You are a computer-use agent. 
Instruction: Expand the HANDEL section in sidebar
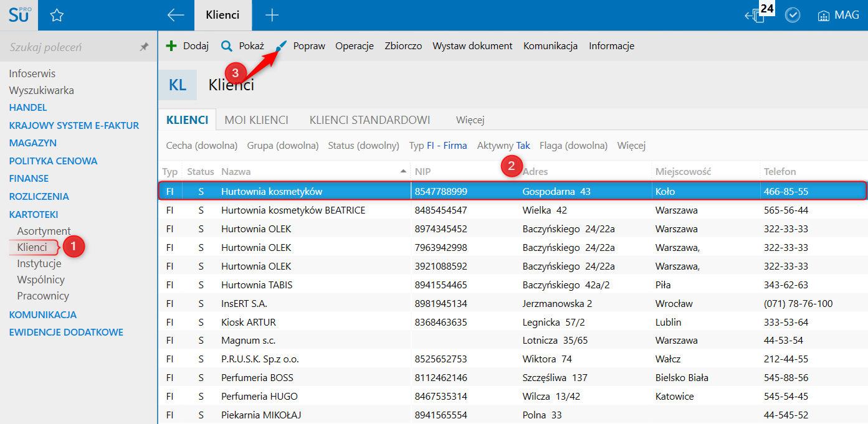(x=28, y=108)
